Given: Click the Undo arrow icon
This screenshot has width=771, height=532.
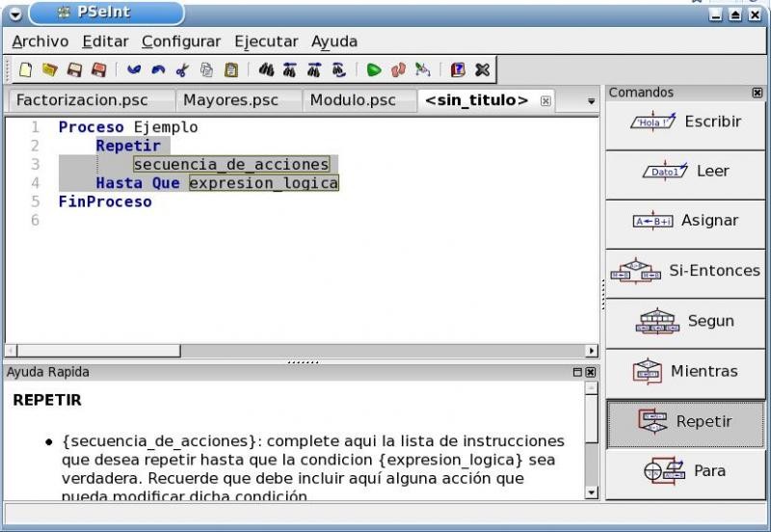Looking at the screenshot, I should click(134, 69).
